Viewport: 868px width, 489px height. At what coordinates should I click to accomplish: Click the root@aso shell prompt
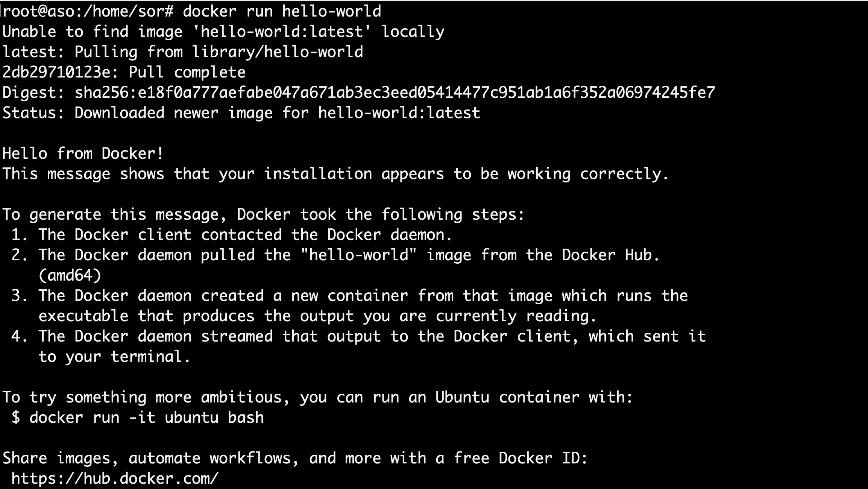pyautogui.click(x=87, y=11)
